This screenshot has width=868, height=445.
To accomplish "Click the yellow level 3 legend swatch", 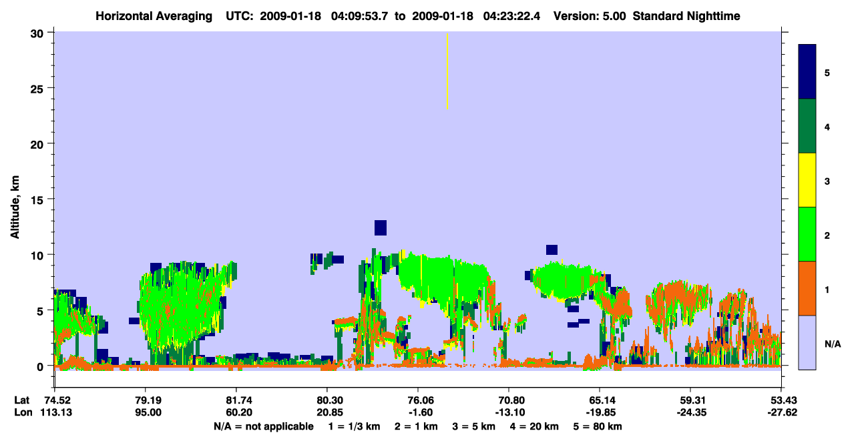I will pos(807,180).
